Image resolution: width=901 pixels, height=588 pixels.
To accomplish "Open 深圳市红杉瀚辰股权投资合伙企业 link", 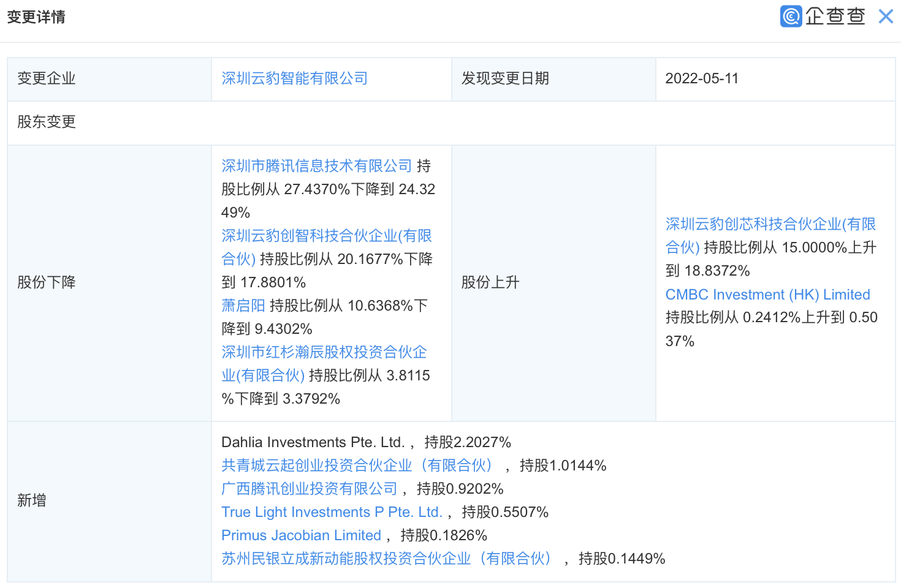I will tap(324, 352).
